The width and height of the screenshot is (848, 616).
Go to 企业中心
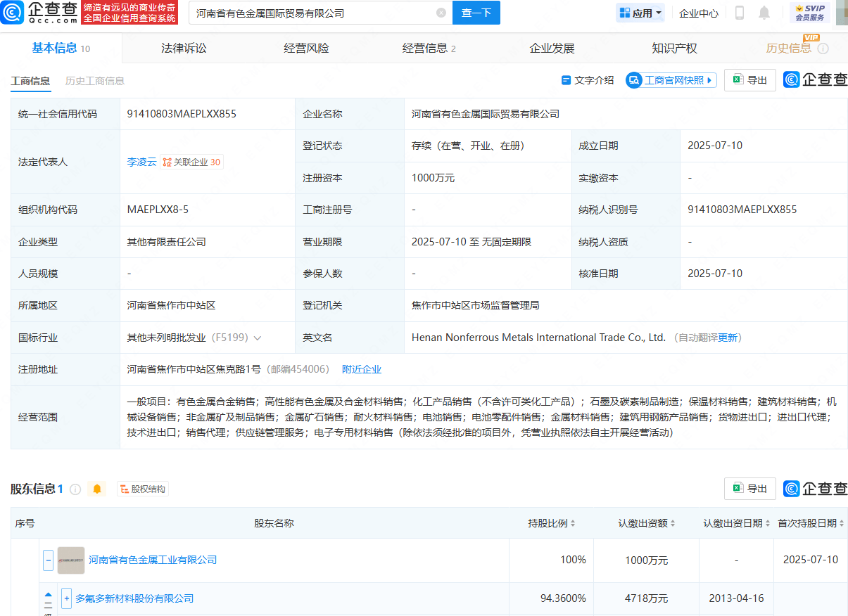699,13
